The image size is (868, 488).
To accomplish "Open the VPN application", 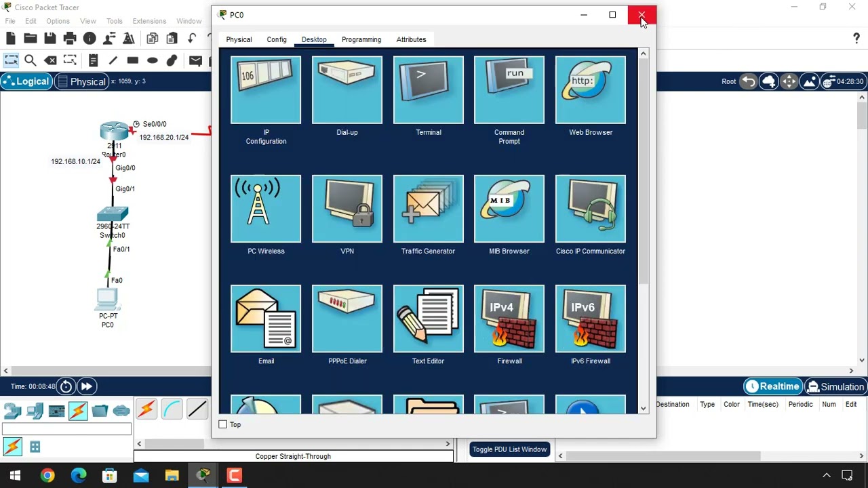I will tap(347, 209).
